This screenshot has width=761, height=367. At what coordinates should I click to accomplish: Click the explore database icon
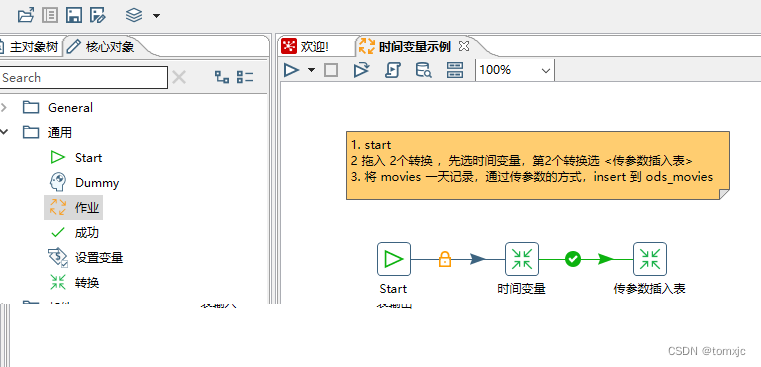[424, 70]
